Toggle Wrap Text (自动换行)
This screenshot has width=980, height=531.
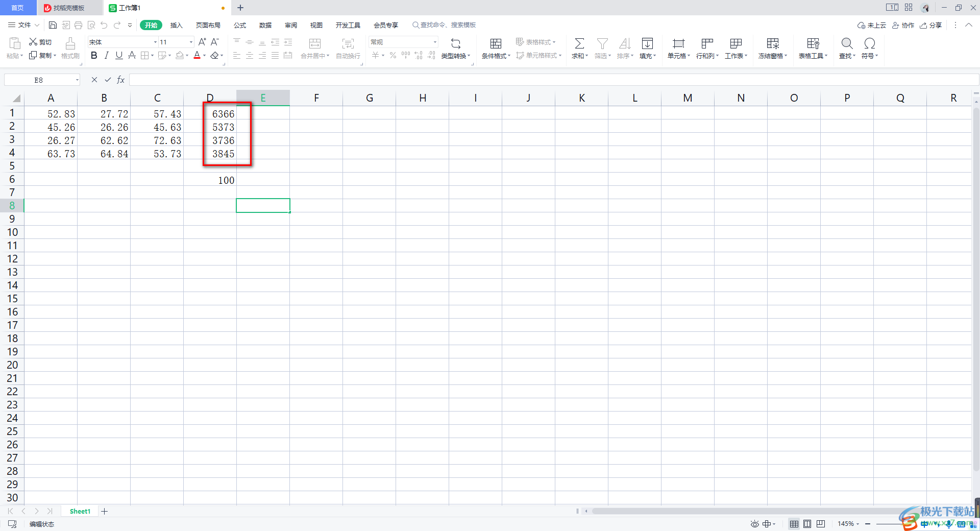coord(348,48)
